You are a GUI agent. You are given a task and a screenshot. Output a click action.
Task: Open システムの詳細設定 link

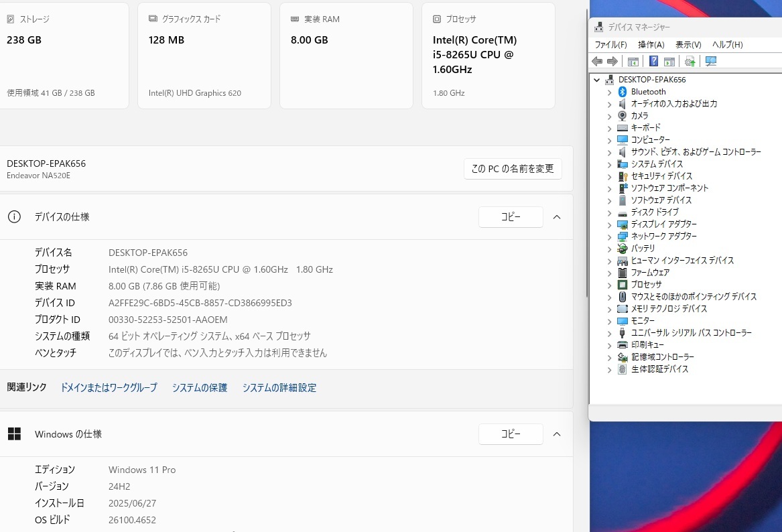point(279,387)
